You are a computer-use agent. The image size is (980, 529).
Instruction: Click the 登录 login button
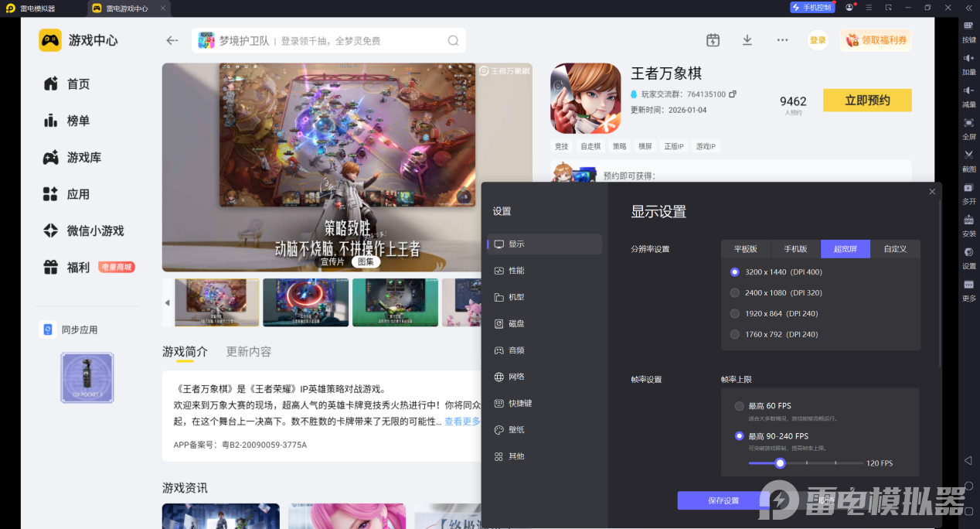point(818,40)
